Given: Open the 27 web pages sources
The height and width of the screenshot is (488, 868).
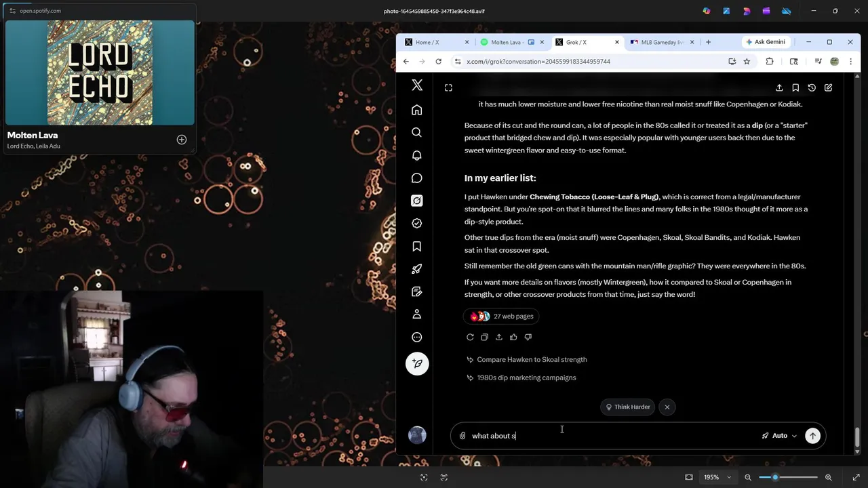Looking at the screenshot, I should tap(502, 317).
